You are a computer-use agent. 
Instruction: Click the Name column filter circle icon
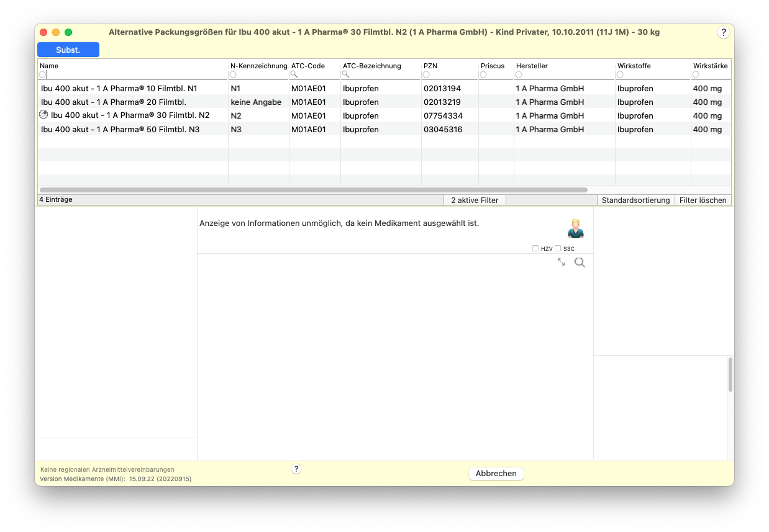(42, 74)
